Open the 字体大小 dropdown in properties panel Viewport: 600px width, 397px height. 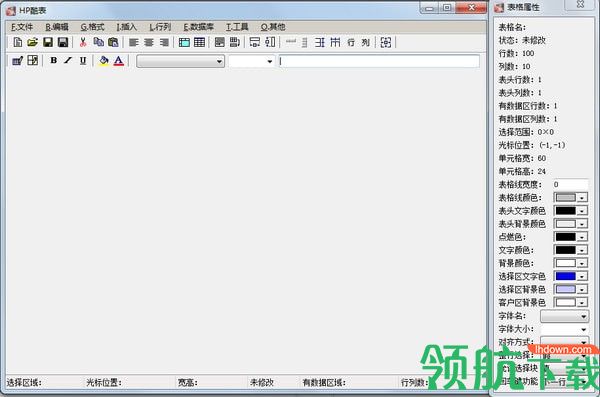pos(564,329)
